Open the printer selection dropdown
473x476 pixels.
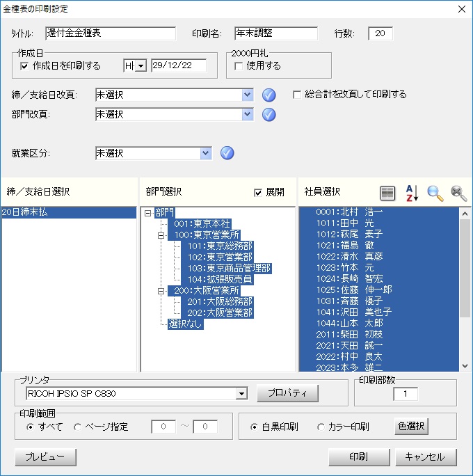click(x=241, y=394)
